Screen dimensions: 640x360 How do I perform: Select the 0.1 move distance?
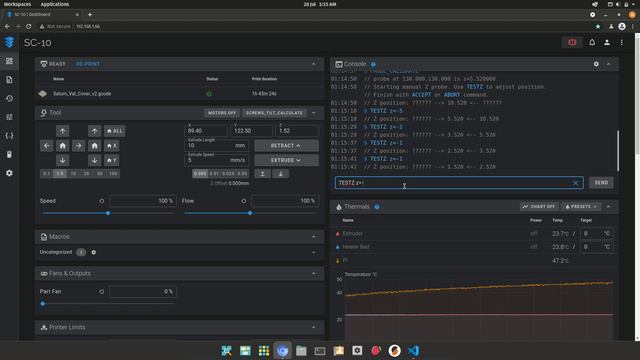[47, 173]
